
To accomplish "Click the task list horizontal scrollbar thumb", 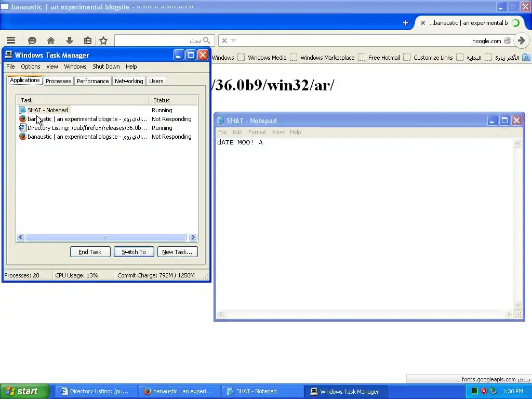I will pyautogui.click(x=106, y=237).
